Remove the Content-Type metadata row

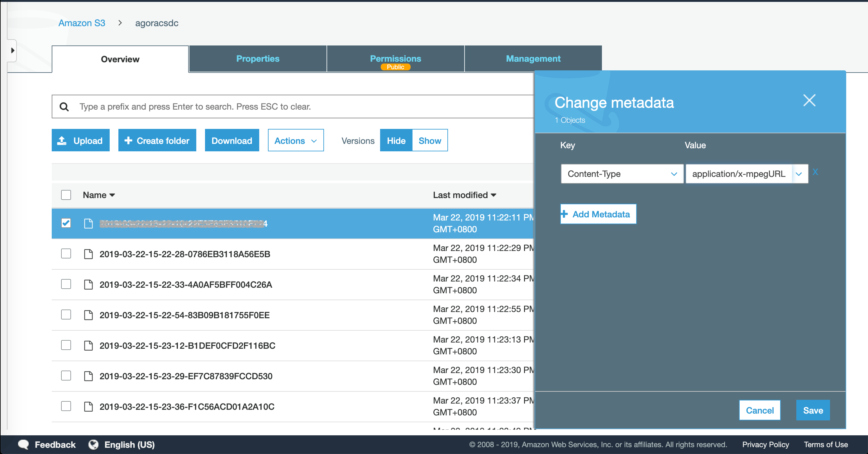pos(815,172)
